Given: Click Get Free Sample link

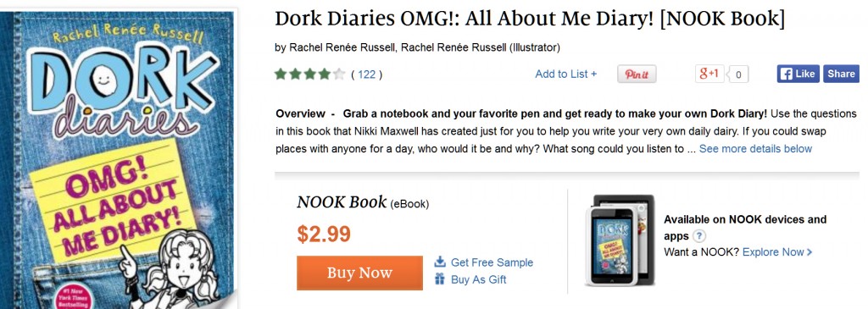Looking at the screenshot, I should click(492, 262).
